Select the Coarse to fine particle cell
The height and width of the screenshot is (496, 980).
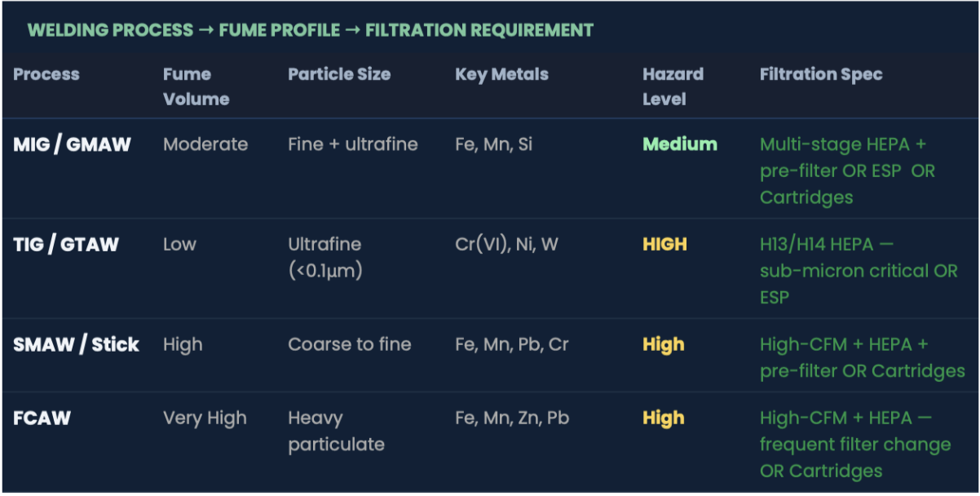point(350,344)
